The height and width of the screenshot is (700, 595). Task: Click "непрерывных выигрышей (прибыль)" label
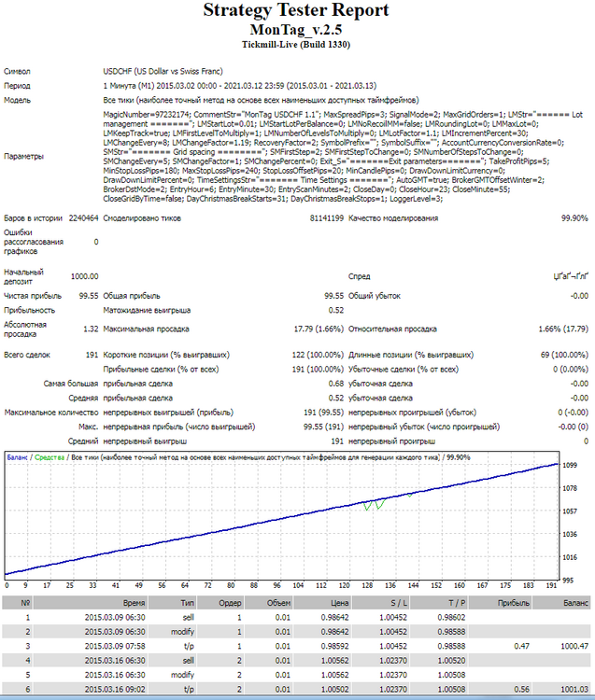168,413
